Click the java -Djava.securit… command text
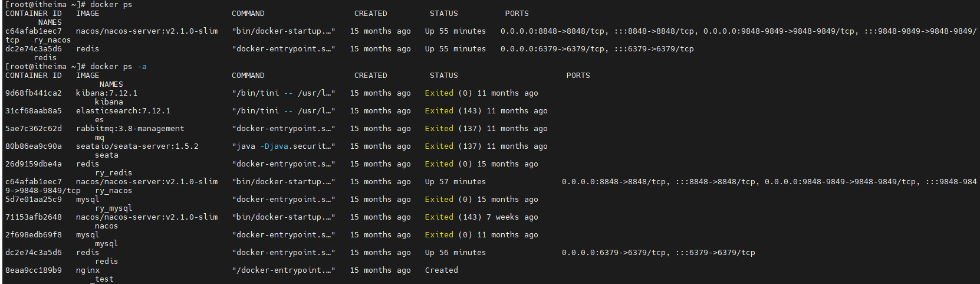The image size is (980, 284). pyautogui.click(x=284, y=146)
